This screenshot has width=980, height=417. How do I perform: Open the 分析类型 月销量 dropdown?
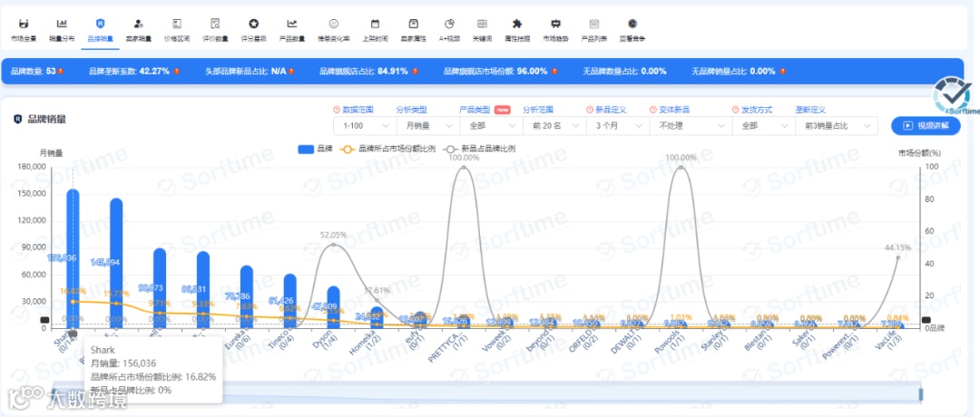(x=428, y=125)
